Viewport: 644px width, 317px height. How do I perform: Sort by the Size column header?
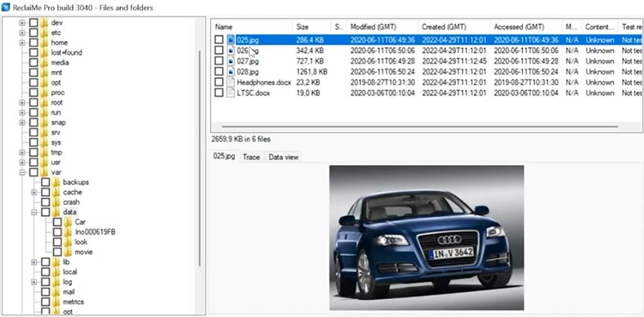(x=311, y=27)
